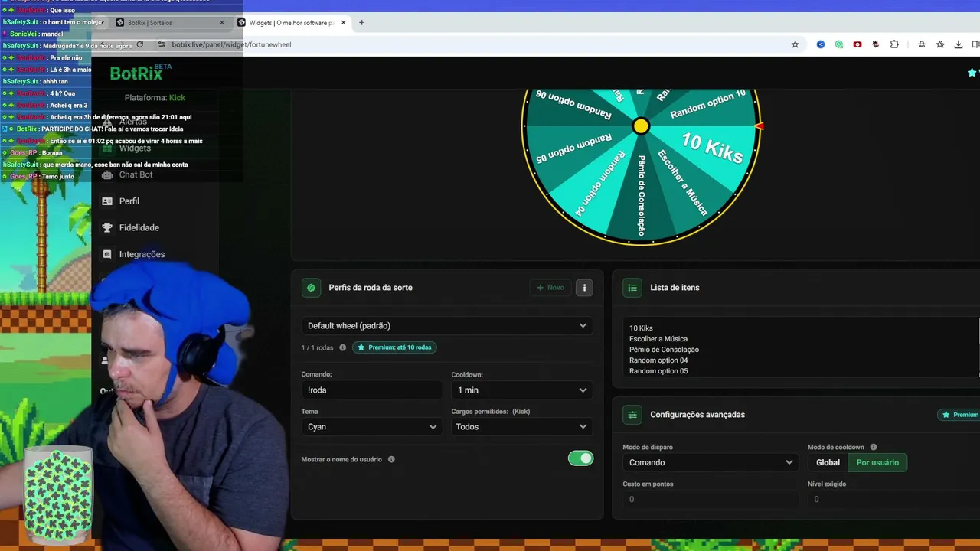The height and width of the screenshot is (551, 980).
Task: Open Chrome downloads
Action: click(x=959, y=44)
